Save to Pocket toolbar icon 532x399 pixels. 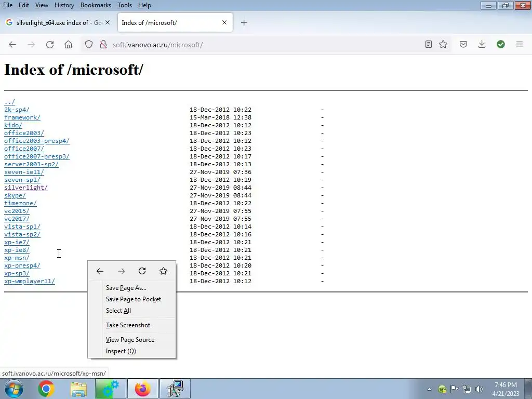pos(463,45)
